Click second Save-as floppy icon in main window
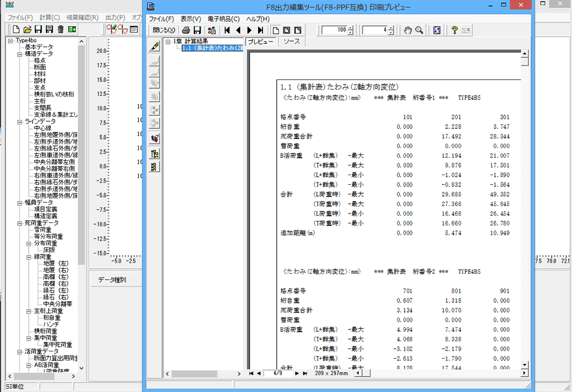This screenshot has width=572, height=392. click(x=50, y=29)
